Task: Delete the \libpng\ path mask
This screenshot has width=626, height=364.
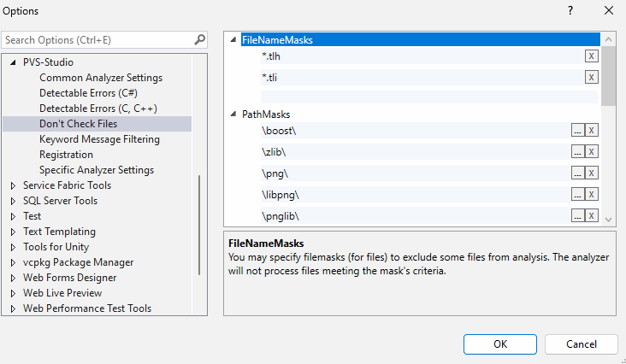Action: [591, 195]
